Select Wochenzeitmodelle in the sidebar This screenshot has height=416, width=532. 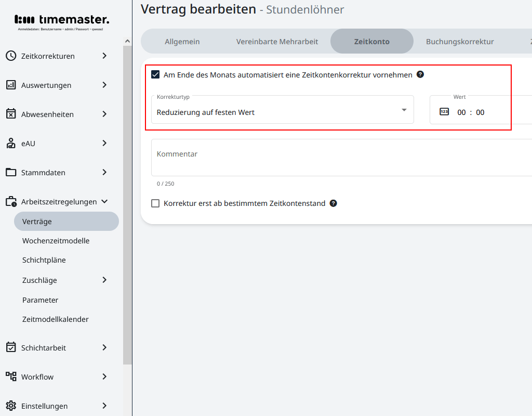[x=56, y=241]
